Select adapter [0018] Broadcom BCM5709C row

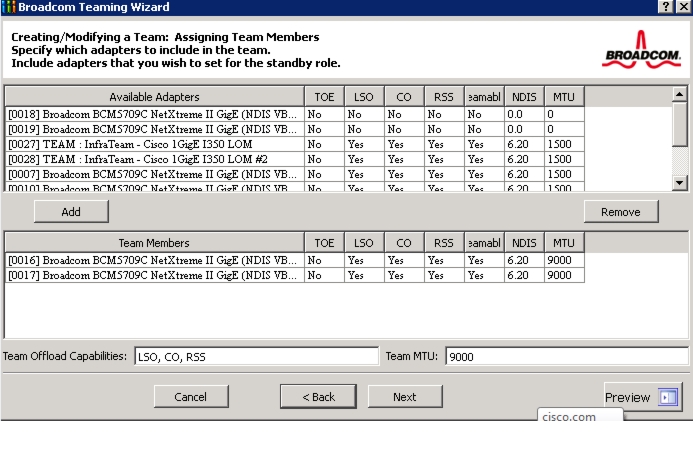tap(295, 114)
